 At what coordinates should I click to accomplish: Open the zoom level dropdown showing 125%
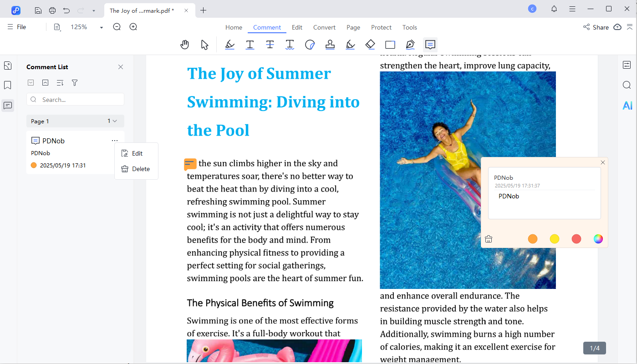[101, 27]
